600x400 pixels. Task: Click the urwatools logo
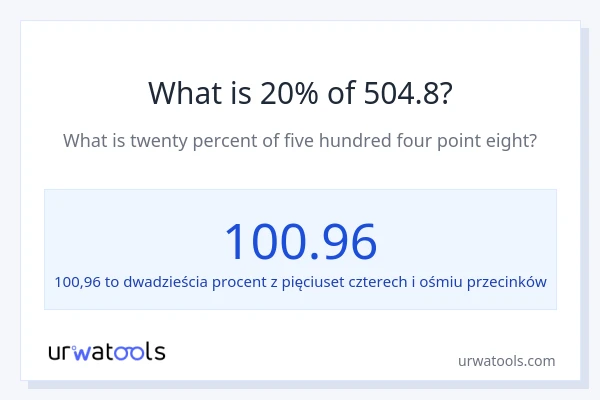click(107, 351)
